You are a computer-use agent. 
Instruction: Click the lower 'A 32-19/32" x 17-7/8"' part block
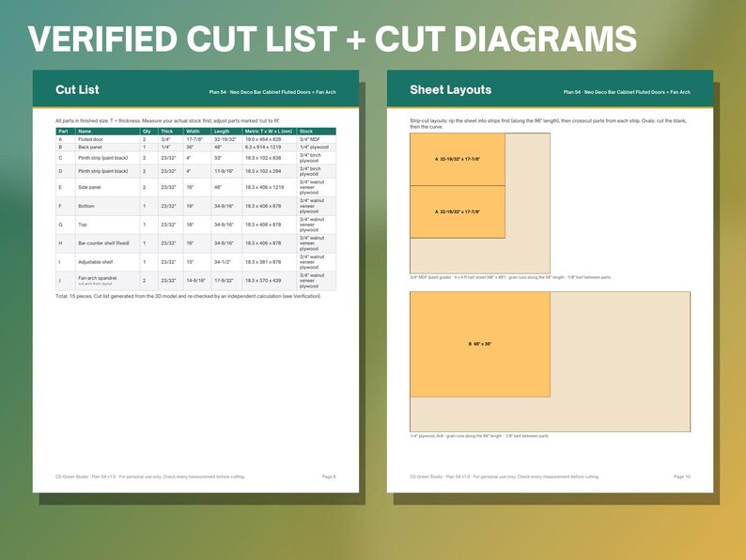[458, 211]
